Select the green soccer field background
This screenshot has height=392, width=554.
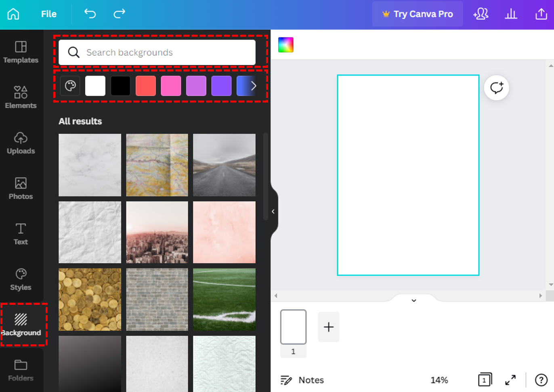pyautogui.click(x=224, y=300)
